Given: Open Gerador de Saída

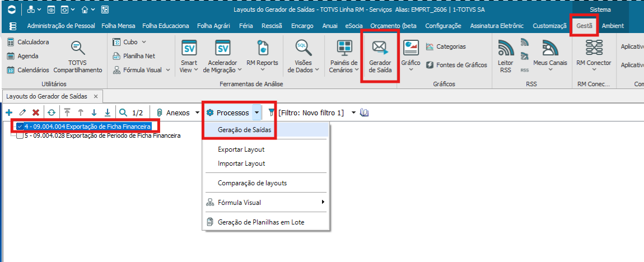Looking at the screenshot, I should [x=380, y=57].
